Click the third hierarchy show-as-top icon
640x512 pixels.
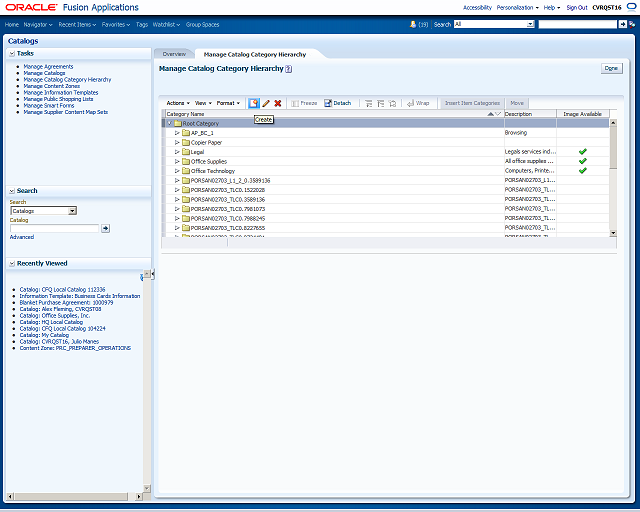(x=392, y=103)
